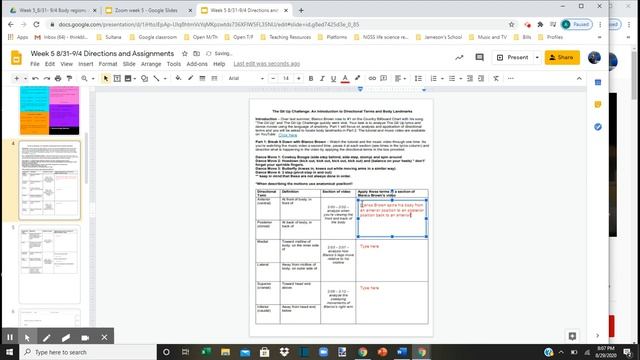
Task: Share the presentation with Share button
Action: tap(562, 58)
